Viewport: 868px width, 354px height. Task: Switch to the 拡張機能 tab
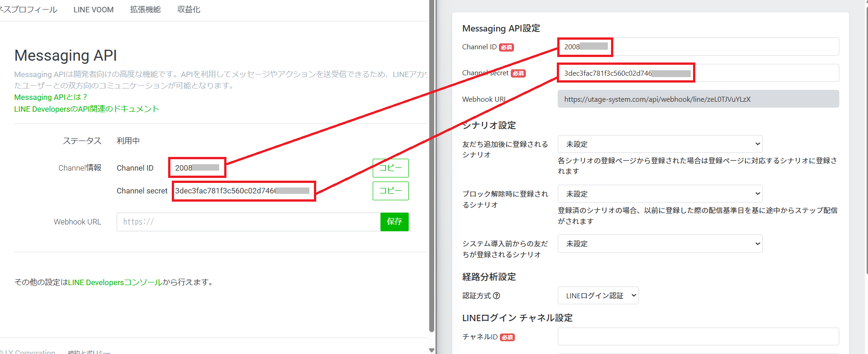click(x=145, y=10)
